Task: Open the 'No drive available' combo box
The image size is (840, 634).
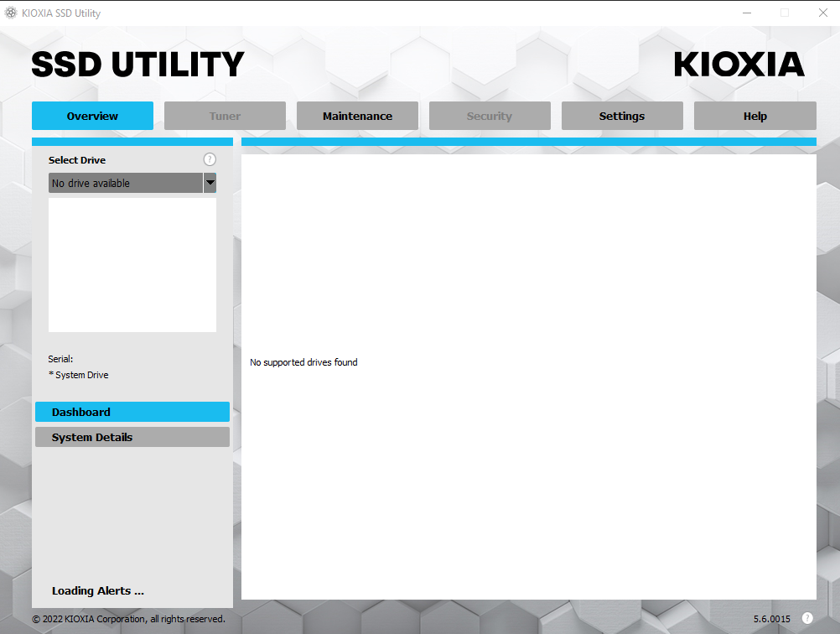Action: [132, 183]
